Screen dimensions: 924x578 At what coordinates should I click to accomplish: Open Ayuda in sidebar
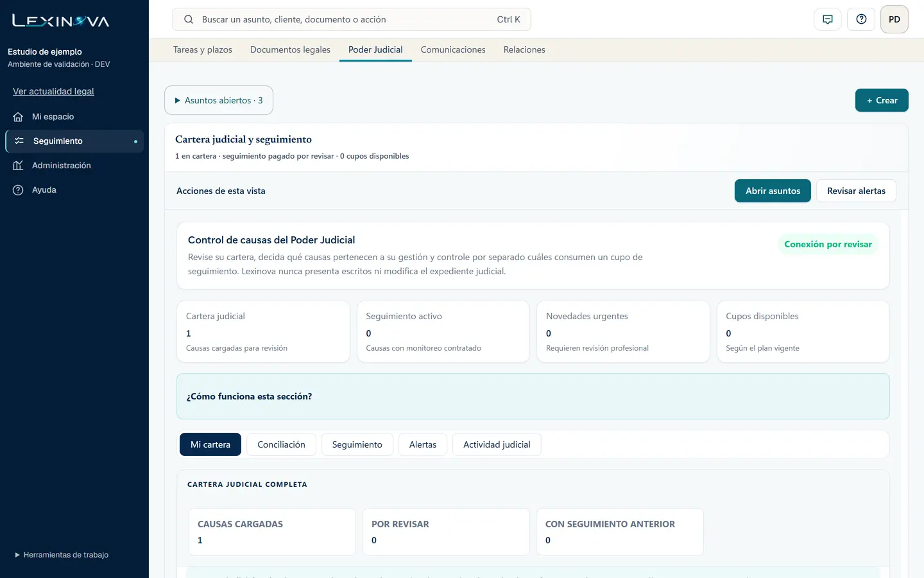[x=74, y=189]
